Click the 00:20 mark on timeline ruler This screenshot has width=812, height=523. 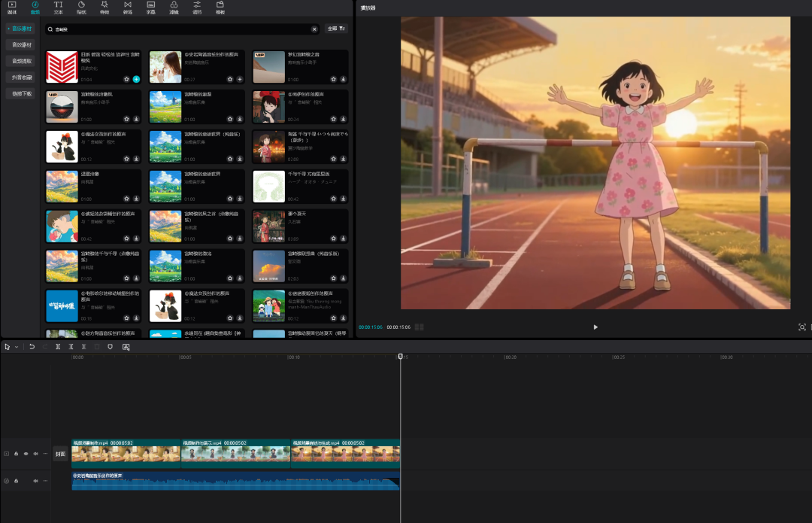tap(511, 357)
